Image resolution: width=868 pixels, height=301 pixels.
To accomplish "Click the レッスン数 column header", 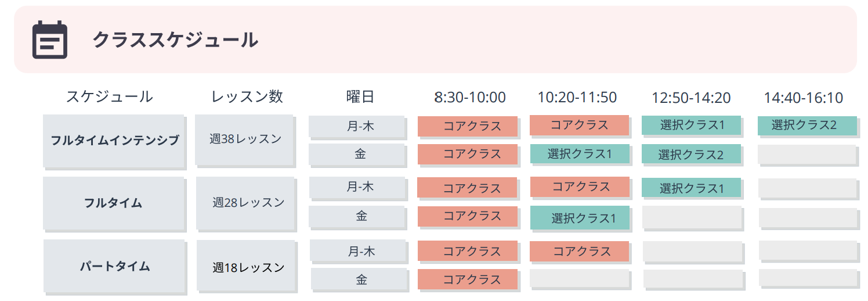I will 247,96.
